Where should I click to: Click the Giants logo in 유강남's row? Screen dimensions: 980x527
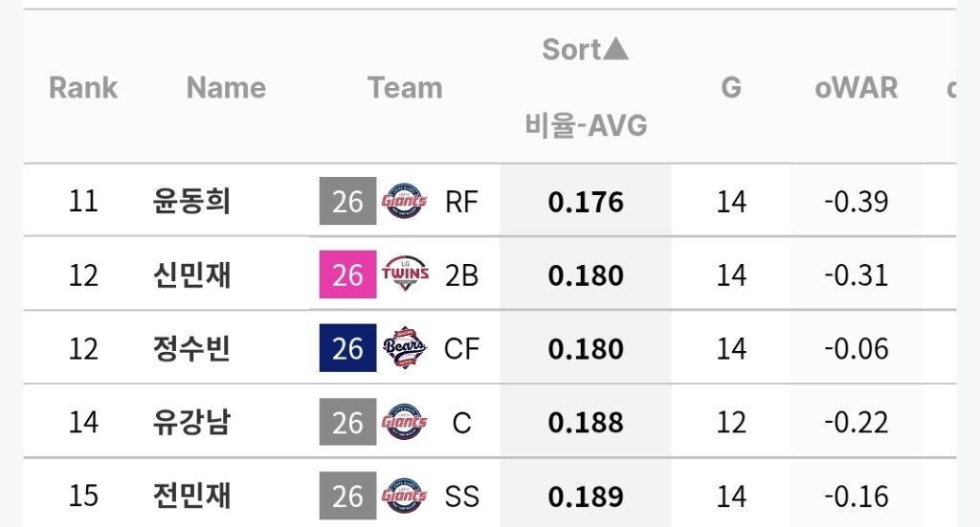coord(405,422)
